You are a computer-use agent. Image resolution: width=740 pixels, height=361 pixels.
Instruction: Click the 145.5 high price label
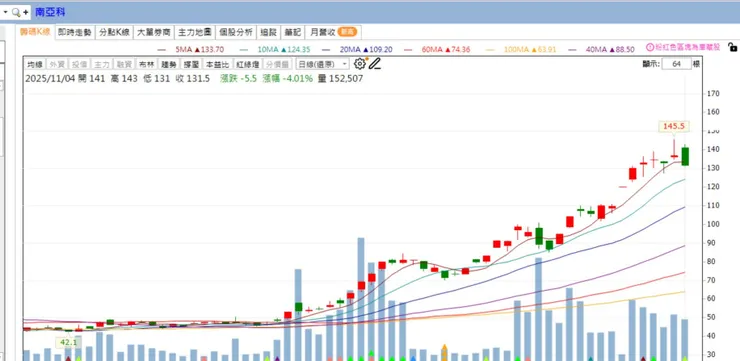coord(673,126)
